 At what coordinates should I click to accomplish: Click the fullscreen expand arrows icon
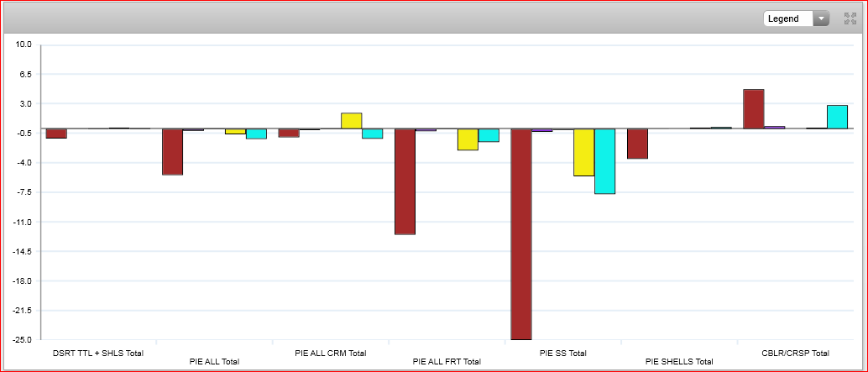[x=849, y=18]
